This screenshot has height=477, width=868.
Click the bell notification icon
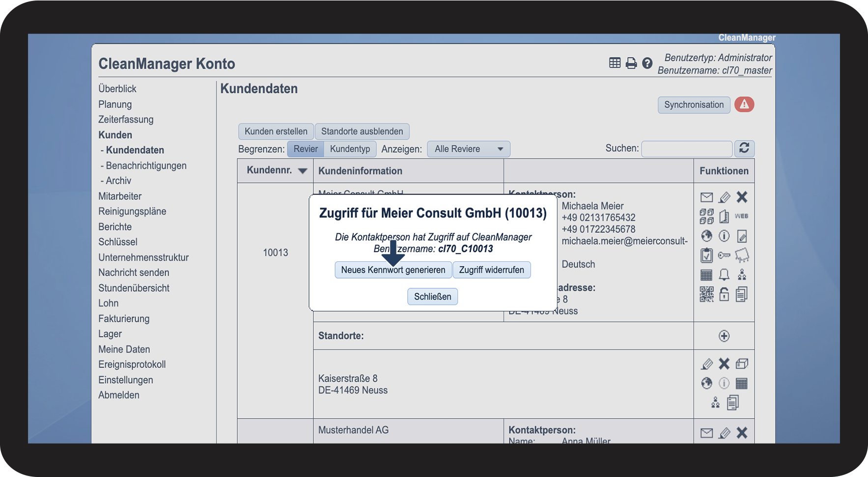pos(724,275)
